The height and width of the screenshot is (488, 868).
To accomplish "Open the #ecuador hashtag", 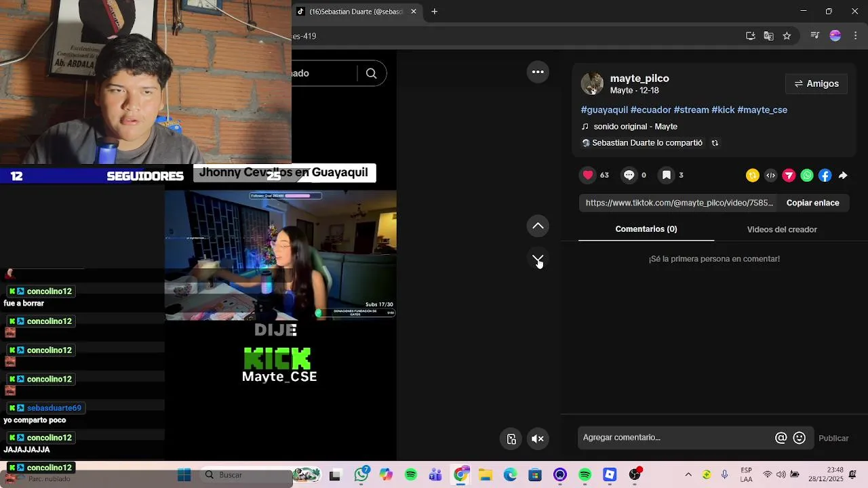I will (651, 110).
